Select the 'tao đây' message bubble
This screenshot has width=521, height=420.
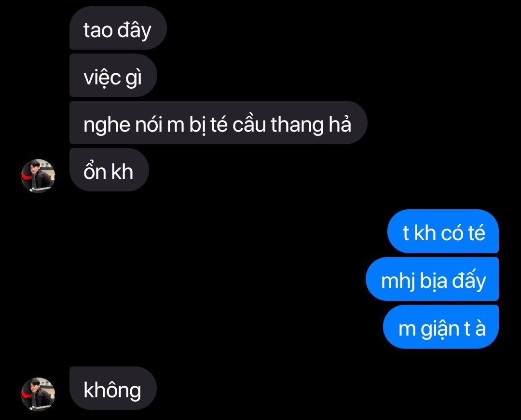(118, 28)
